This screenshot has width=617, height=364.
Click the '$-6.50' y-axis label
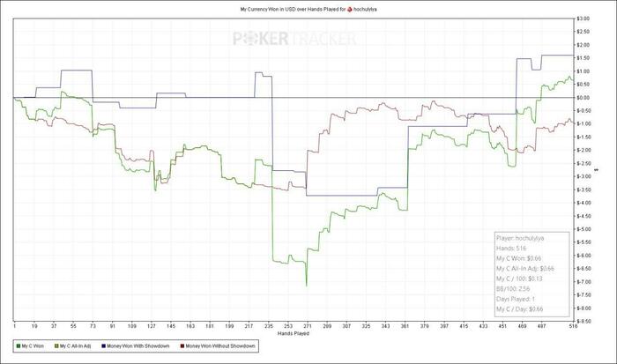(583, 269)
